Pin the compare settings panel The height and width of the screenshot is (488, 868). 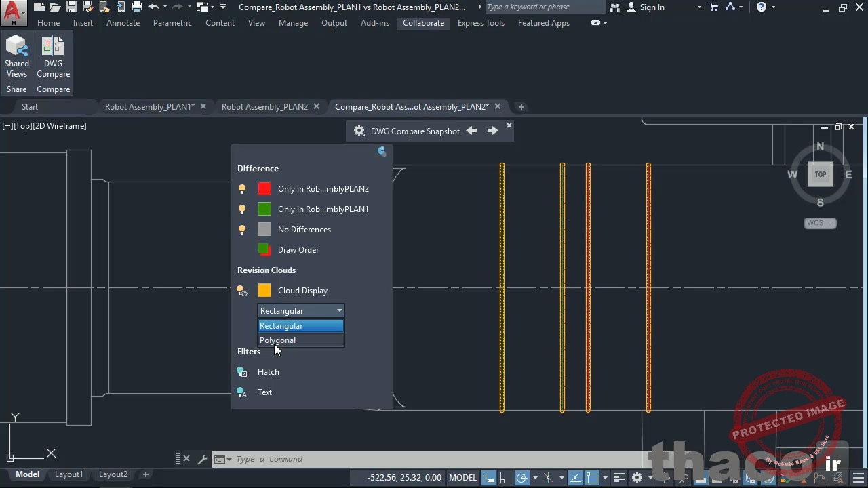click(x=382, y=151)
